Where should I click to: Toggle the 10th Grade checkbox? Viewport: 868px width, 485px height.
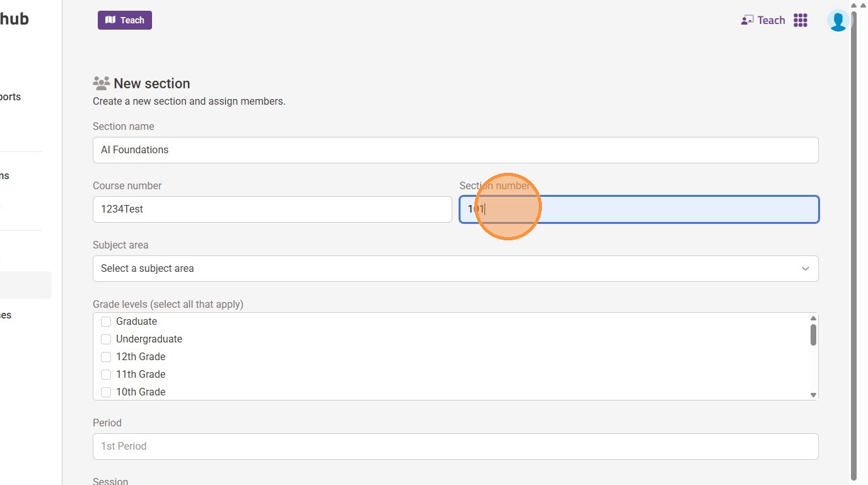pyautogui.click(x=106, y=392)
